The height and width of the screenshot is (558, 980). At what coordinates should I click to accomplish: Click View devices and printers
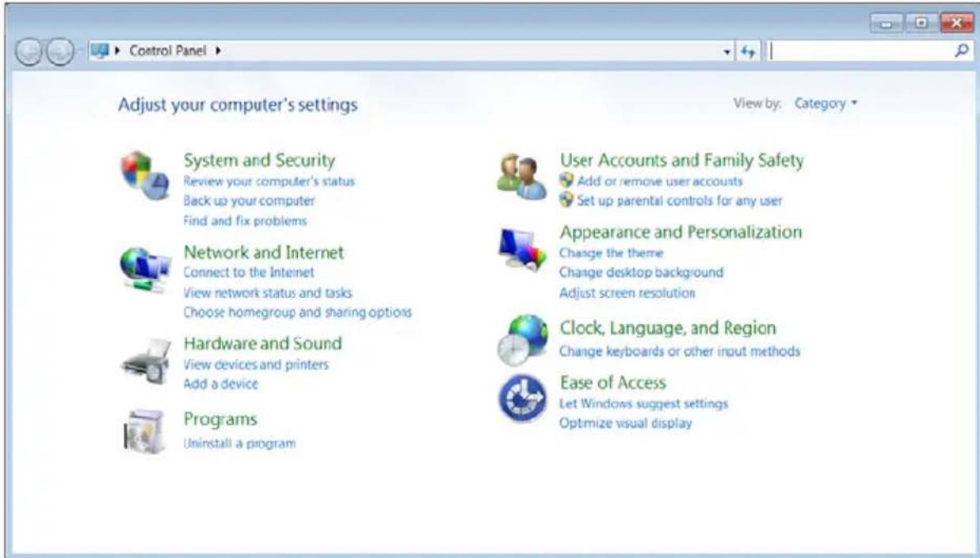point(255,365)
